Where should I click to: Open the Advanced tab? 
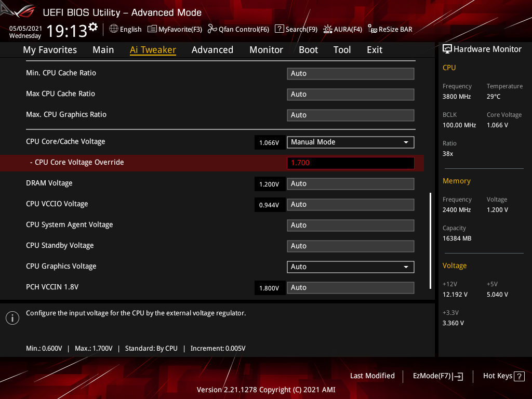pos(212,50)
